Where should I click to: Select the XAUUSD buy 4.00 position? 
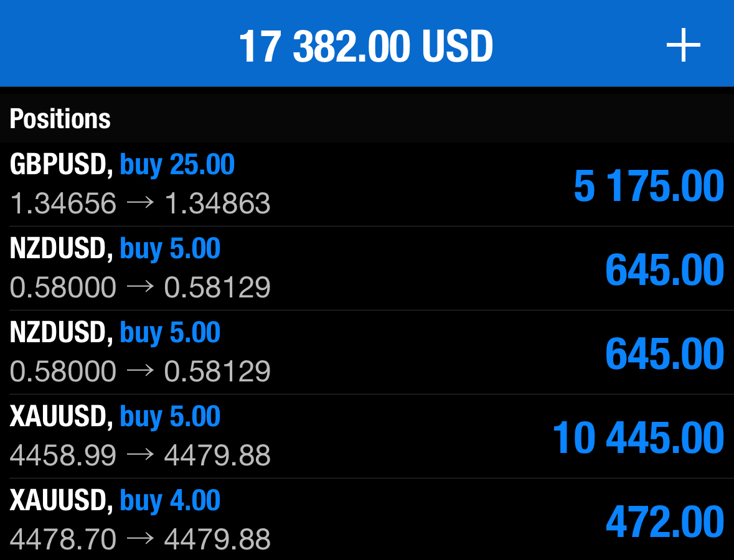[x=367, y=520]
